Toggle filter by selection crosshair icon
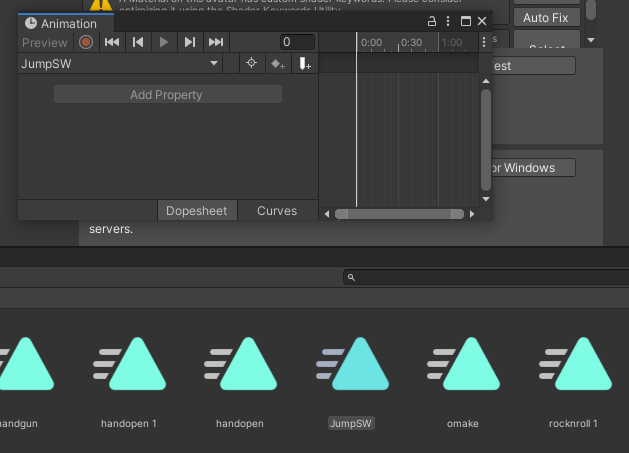Viewport: 629px width, 453px height. 252,63
